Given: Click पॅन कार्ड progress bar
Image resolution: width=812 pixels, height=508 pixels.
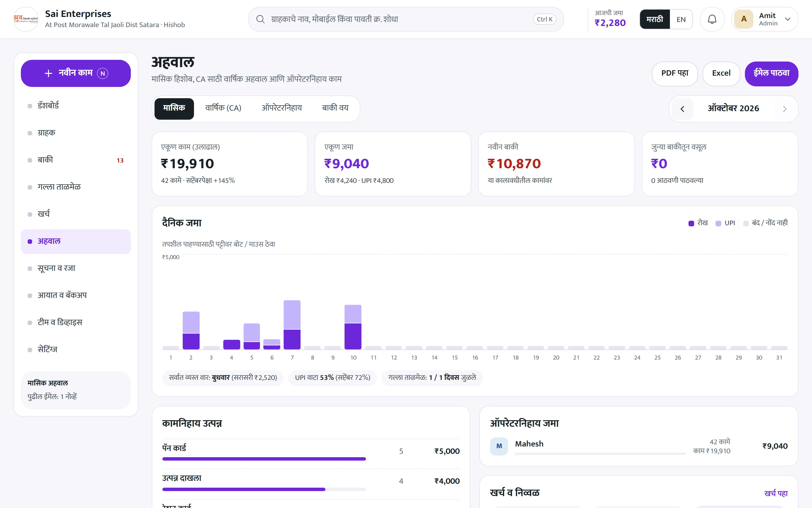Looking at the screenshot, I should (x=264, y=459).
